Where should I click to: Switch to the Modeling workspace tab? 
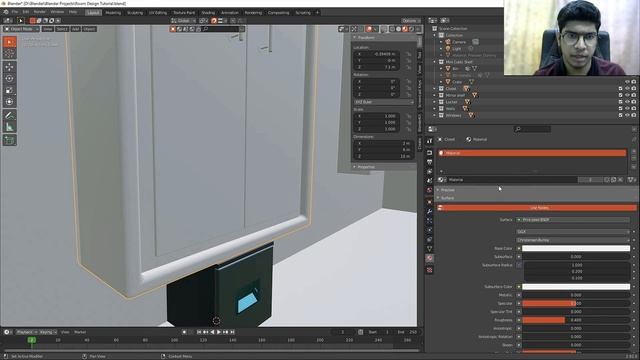pos(113,13)
